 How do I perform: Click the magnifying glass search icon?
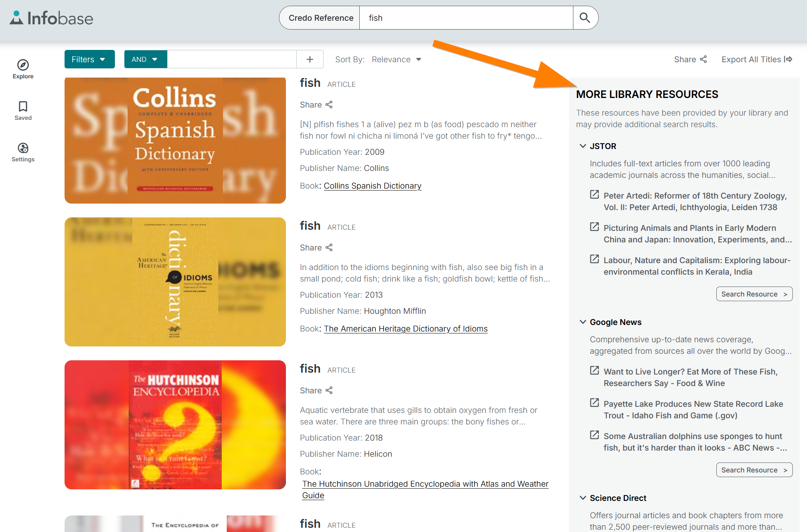point(585,18)
